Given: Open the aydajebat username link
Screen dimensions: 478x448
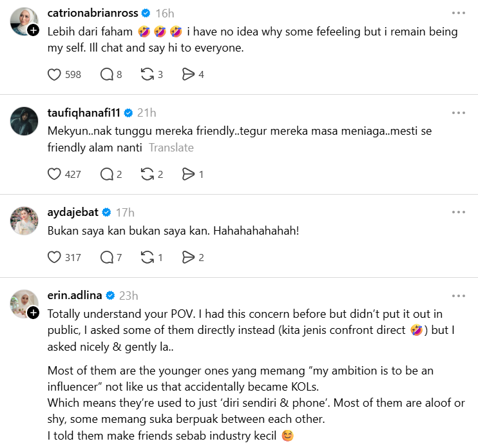Looking at the screenshot, I should 73,212.
